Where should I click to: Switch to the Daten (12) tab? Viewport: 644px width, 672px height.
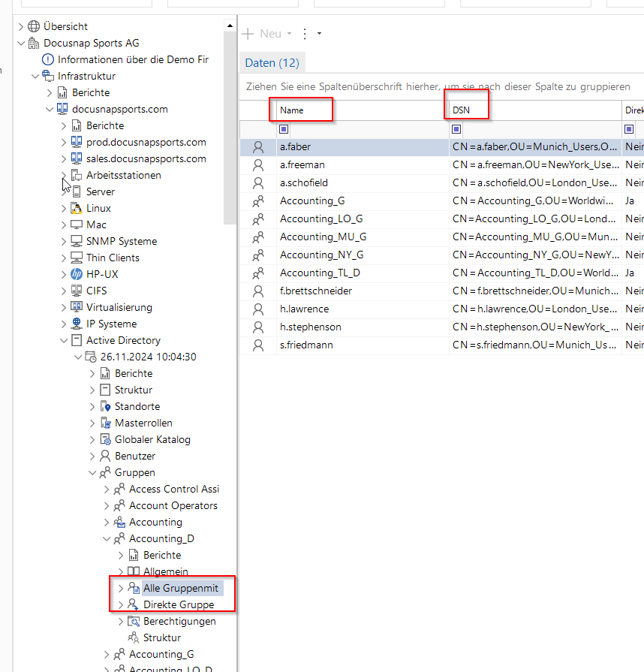click(272, 63)
